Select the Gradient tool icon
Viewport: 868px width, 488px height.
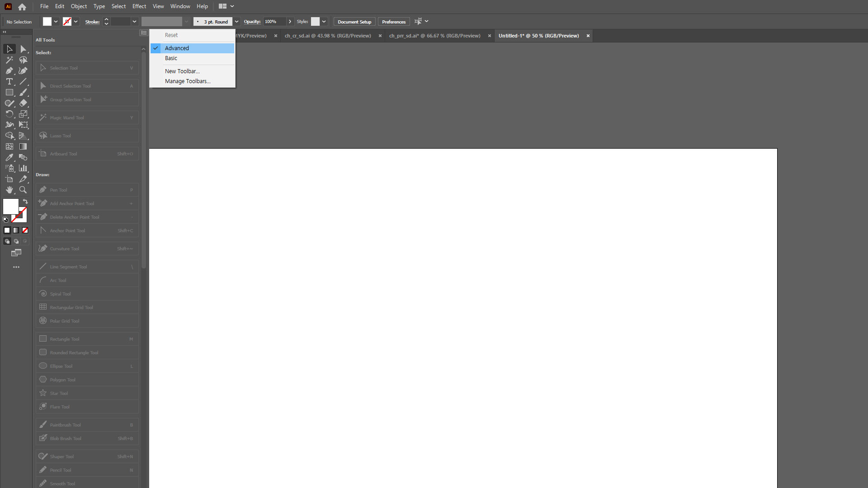23,146
